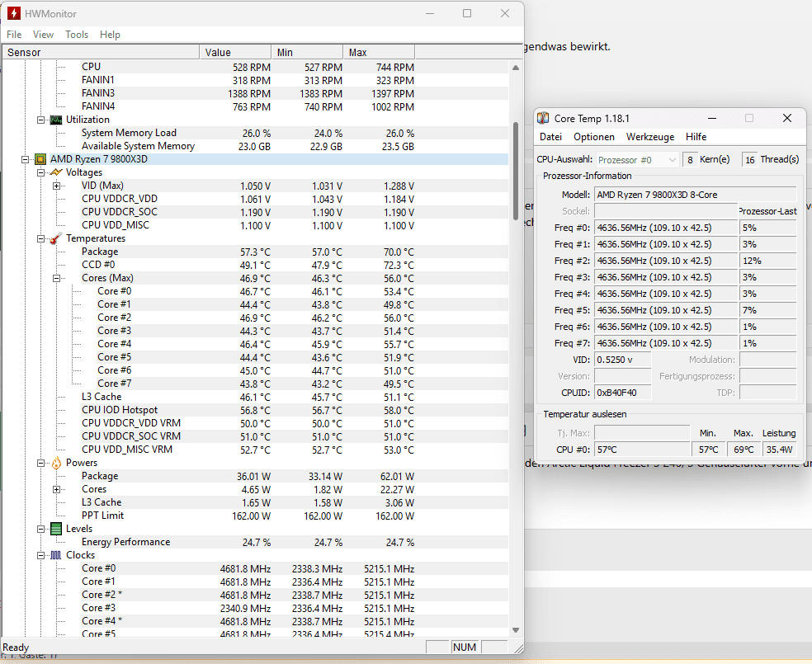Click the thread count field showing 16

(750, 160)
